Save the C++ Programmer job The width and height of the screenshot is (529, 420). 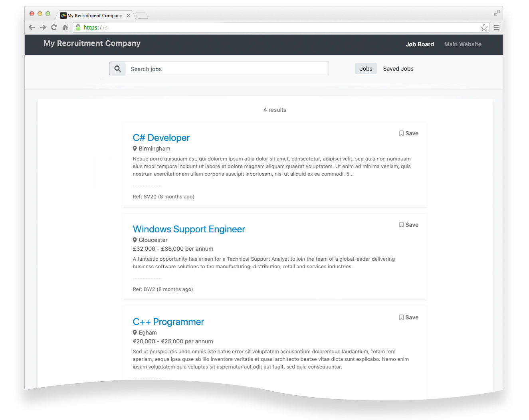(409, 317)
